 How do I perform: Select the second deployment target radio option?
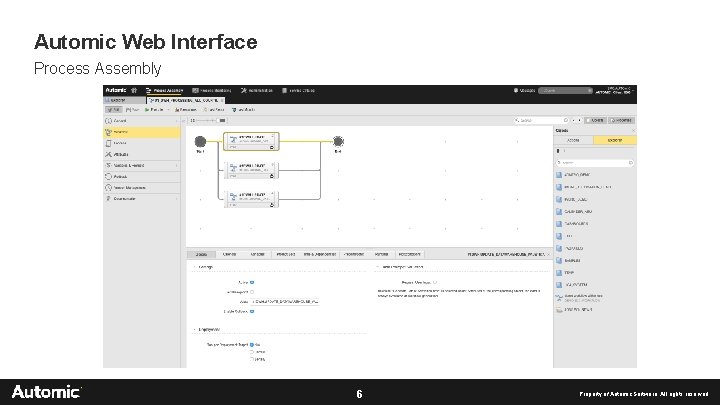(x=252, y=352)
